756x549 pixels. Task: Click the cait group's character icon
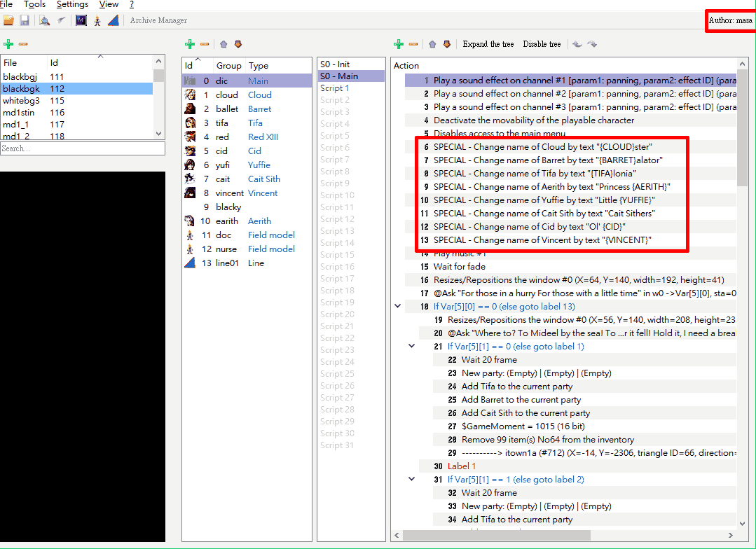click(x=190, y=179)
